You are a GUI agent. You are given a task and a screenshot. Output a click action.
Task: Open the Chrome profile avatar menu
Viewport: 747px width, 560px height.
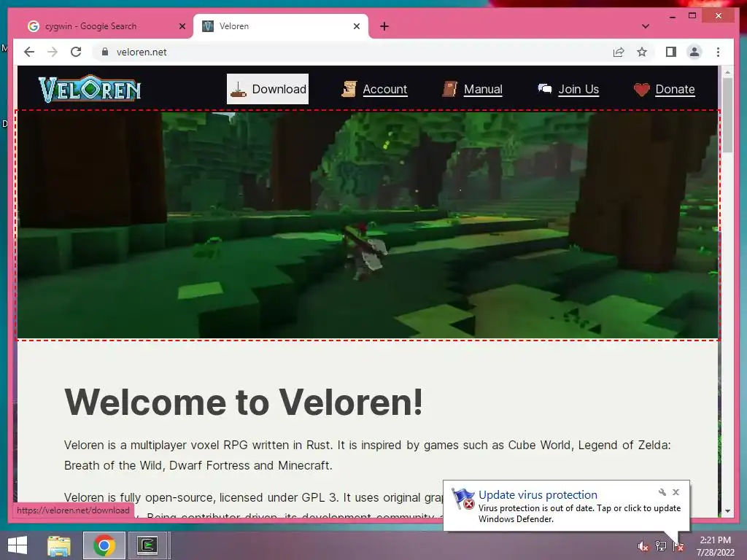[x=694, y=52]
